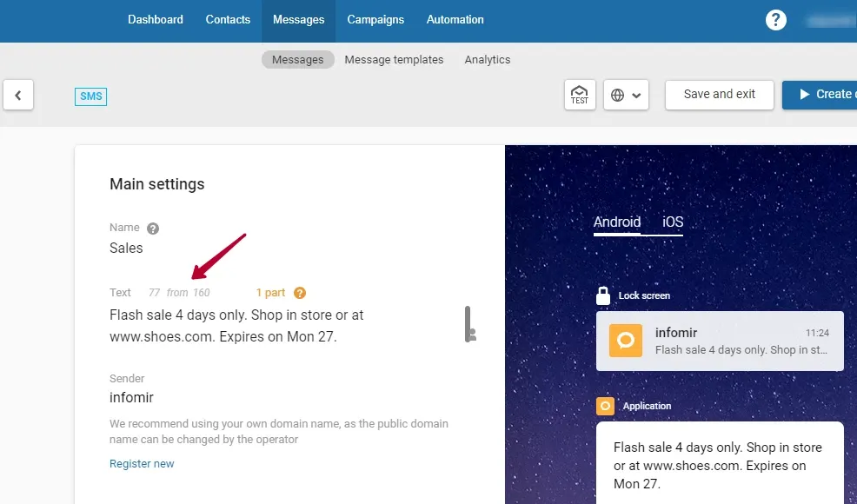Click the orange Application icon
857x504 pixels.
coord(605,406)
